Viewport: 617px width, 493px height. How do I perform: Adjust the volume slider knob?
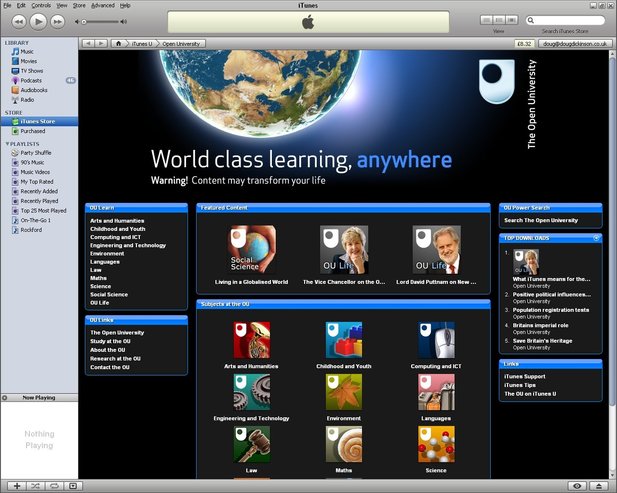83,22
